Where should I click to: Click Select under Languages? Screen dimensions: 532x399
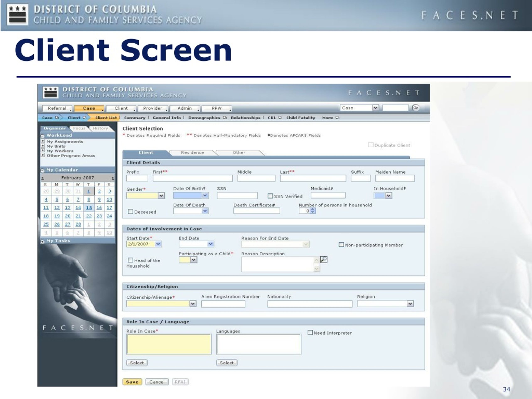coord(227,363)
